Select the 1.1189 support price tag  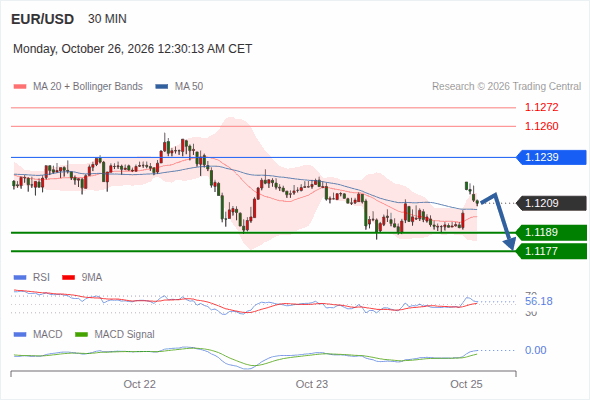[551, 232]
